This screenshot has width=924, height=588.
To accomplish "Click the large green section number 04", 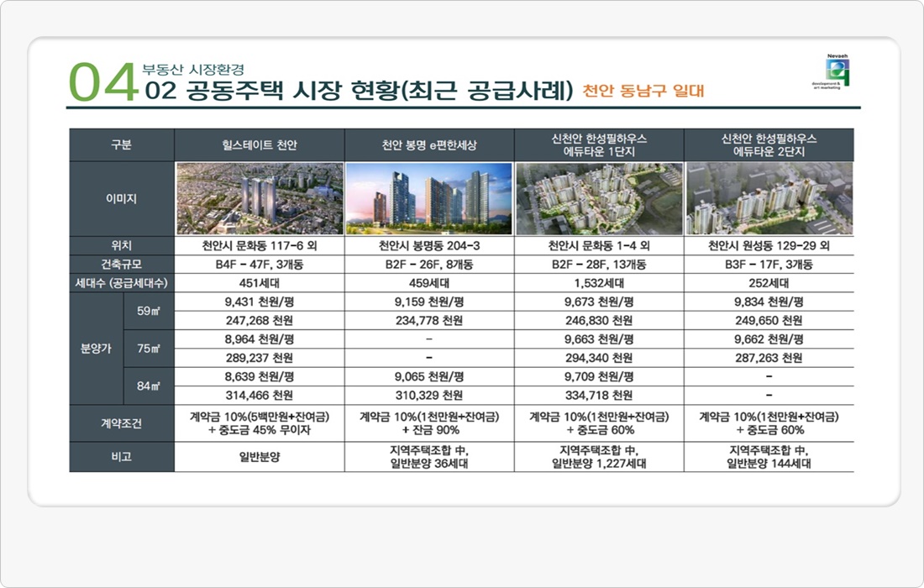I will [x=103, y=82].
